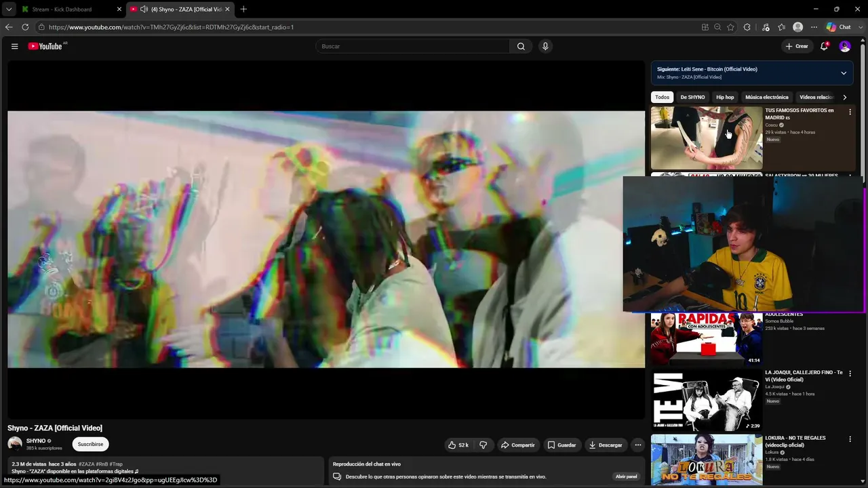Click the search magnifier button

(521, 46)
